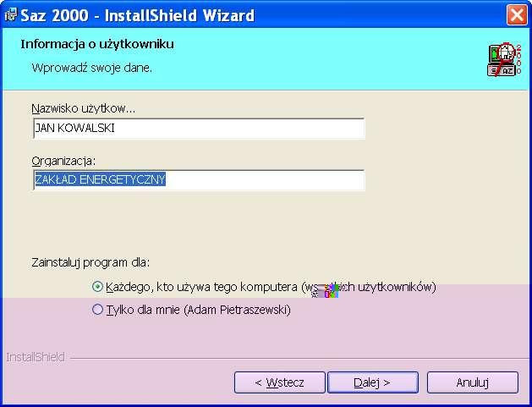Click the 'Nazwisko użytkow...' label
The width and height of the screenshot is (532, 407).
(x=84, y=109)
